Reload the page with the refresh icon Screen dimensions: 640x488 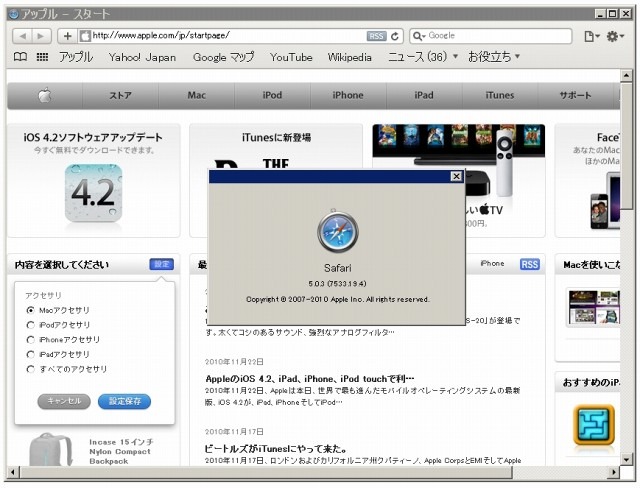click(x=395, y=36)
